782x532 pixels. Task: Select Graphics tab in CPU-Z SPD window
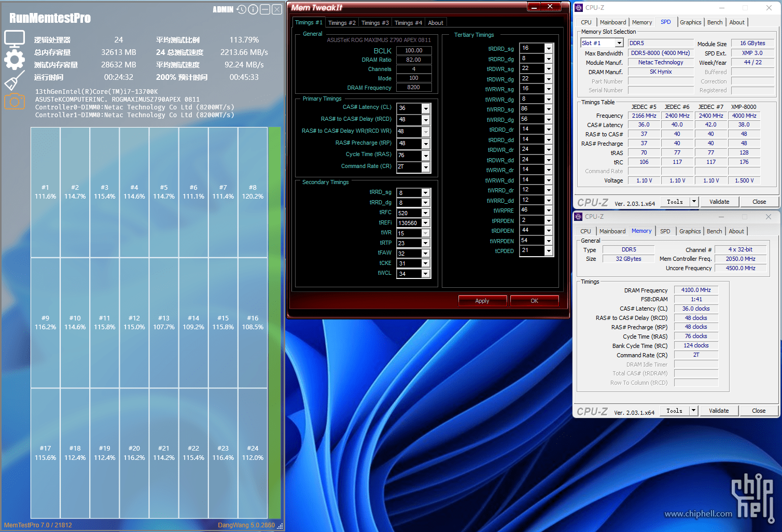coord(691,22)
